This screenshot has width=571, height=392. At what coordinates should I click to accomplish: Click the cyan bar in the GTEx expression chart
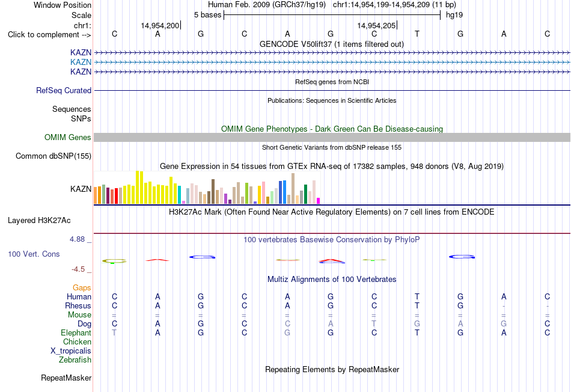(179, 195)
